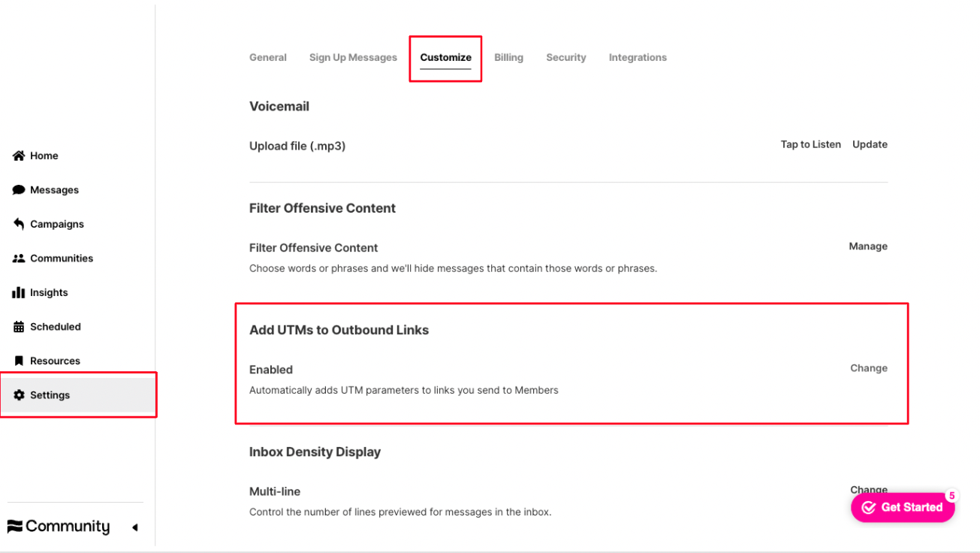The height and width of the screenshot is (553, 980).
Task: Select the Communities people icon
Action: [x=19, y=258]
